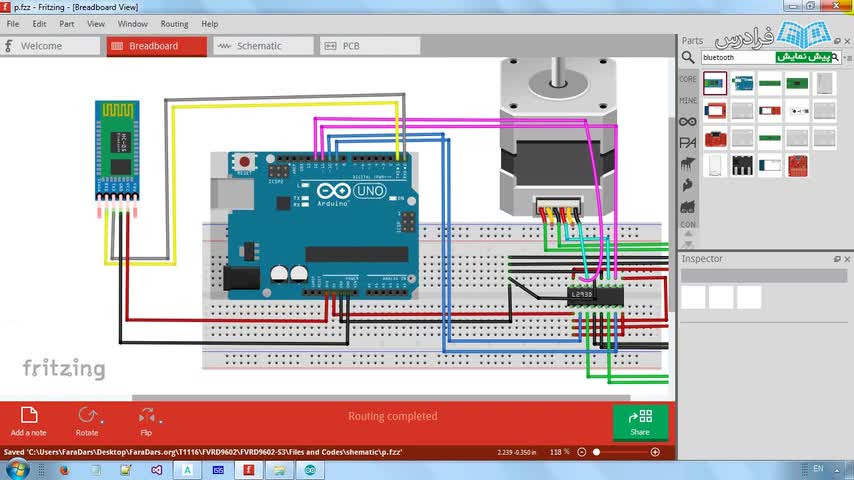
Task: Select the Arduino parts bin icon
Action: click(x=688, y=121)
